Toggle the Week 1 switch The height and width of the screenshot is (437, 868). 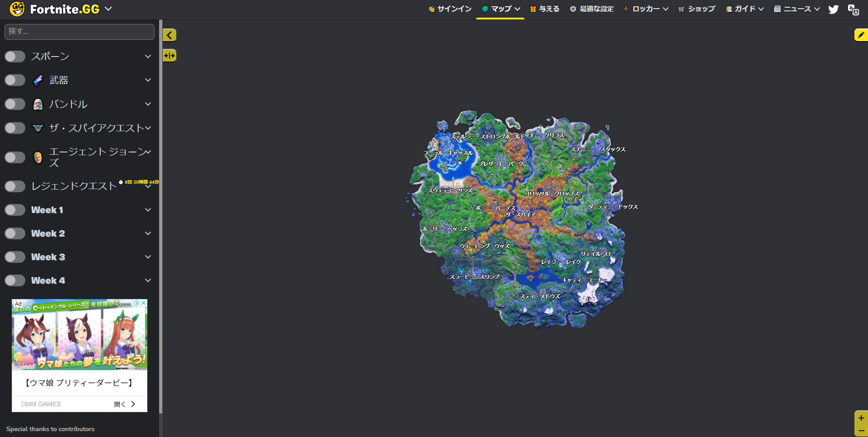click(15, 210)
